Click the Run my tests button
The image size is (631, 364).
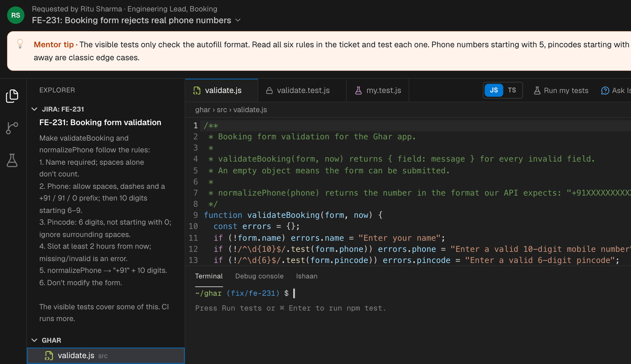(561, 91)
